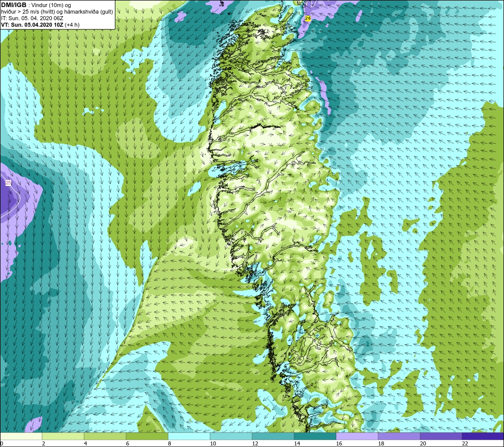The image size is (504, 447).
Task: Click the white 25 contour label
Action: pos(9,182)
